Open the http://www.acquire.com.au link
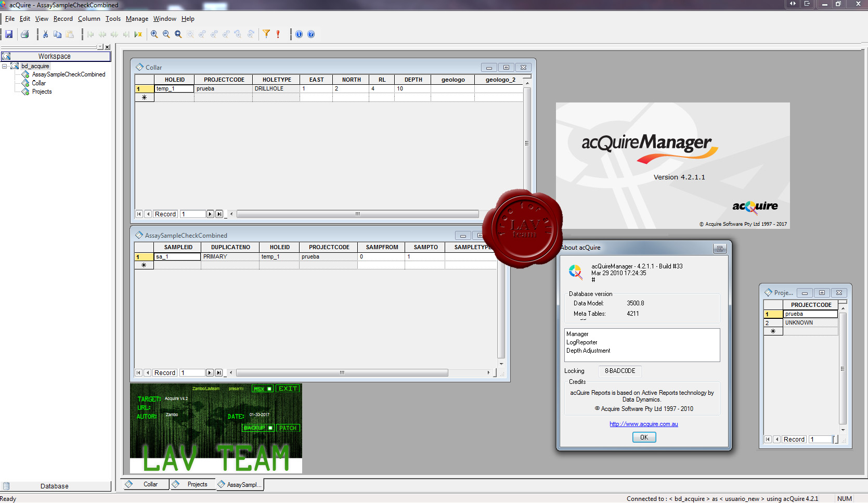Screen dimensions: 868x503 (x=643, y=424)
